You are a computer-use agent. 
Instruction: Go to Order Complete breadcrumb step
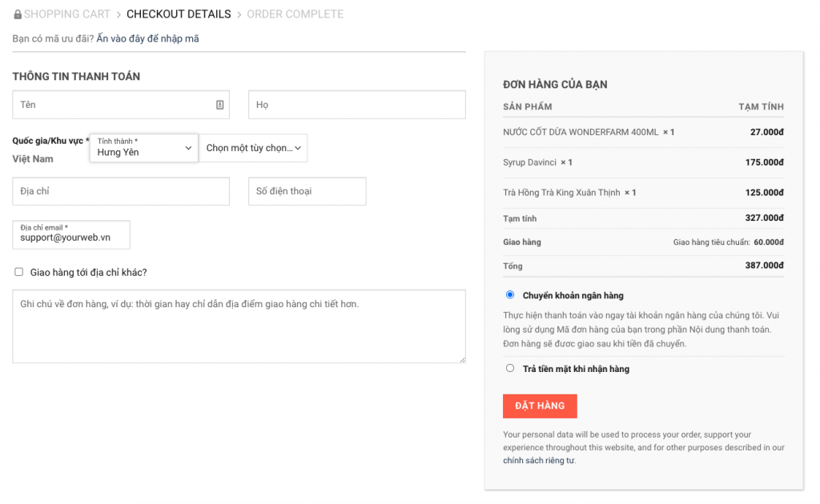tap(295, 14)
